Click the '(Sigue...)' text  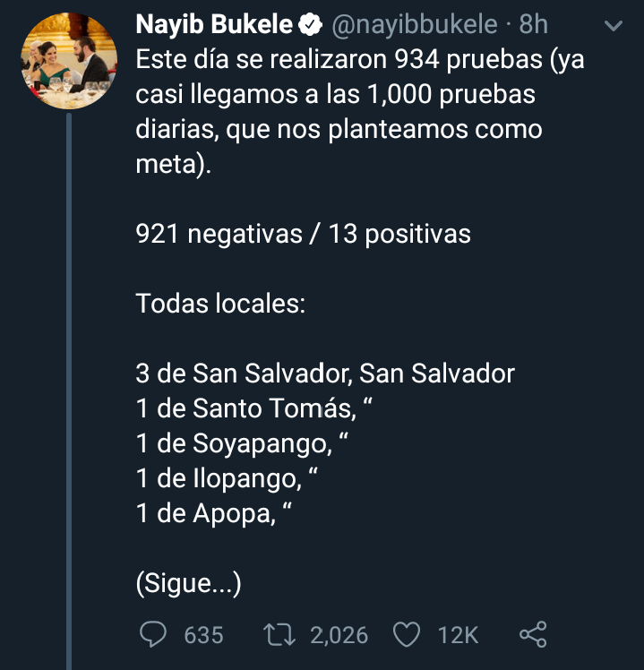coord(188,584)
